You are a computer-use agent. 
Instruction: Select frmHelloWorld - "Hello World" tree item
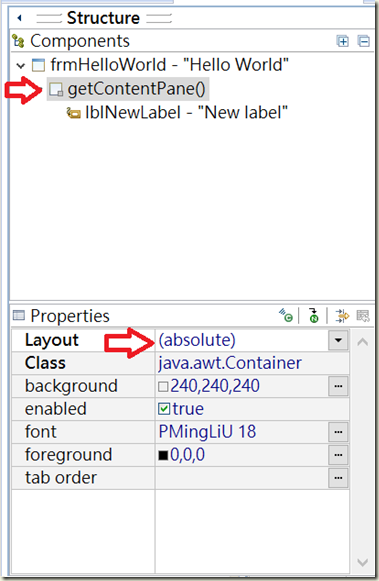[169, 65]
